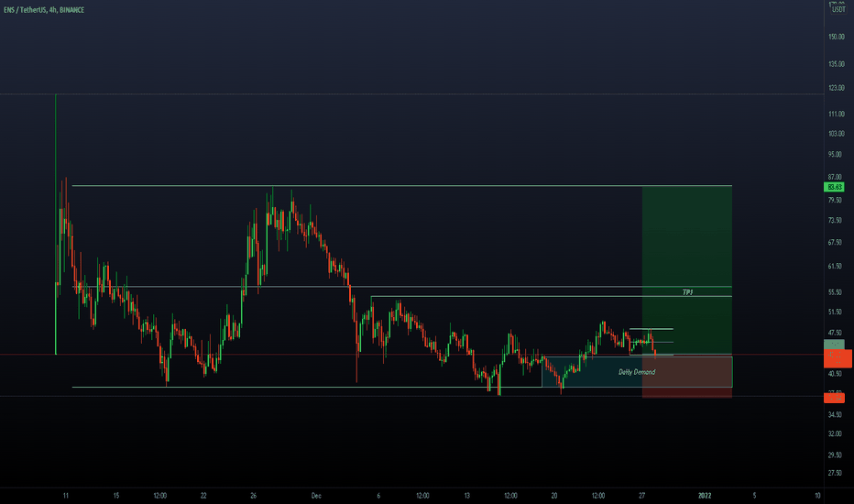Click the 73.50 price axis label
Screen dimensions: 854x504
(835, 220)
